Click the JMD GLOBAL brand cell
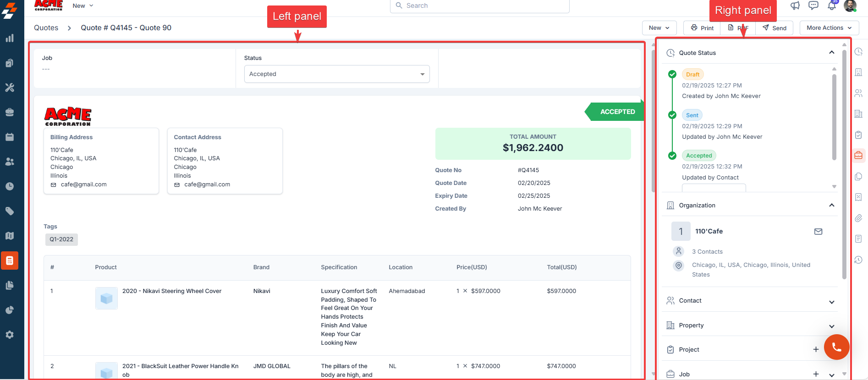This screenshot has height=380, width=868. point(272,366)
